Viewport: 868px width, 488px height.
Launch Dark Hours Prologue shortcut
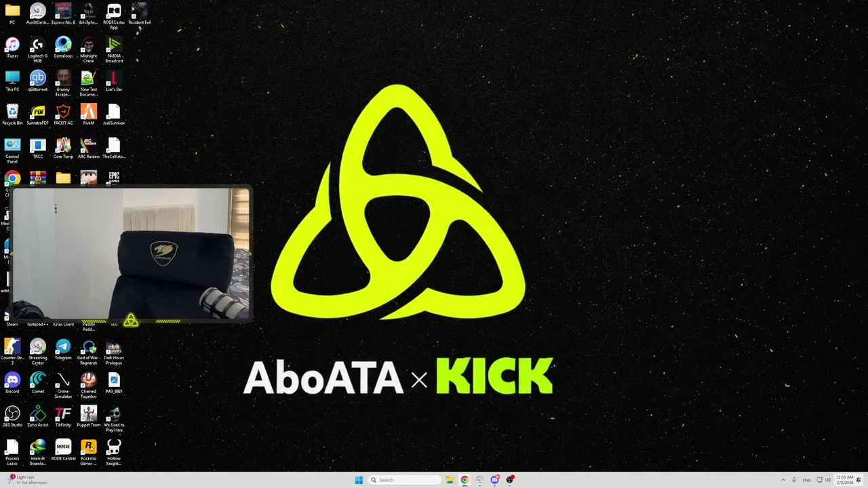114,352
